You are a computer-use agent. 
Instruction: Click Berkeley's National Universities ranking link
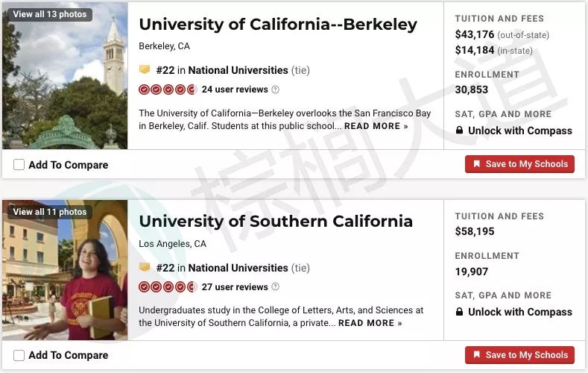coord(238,70)
